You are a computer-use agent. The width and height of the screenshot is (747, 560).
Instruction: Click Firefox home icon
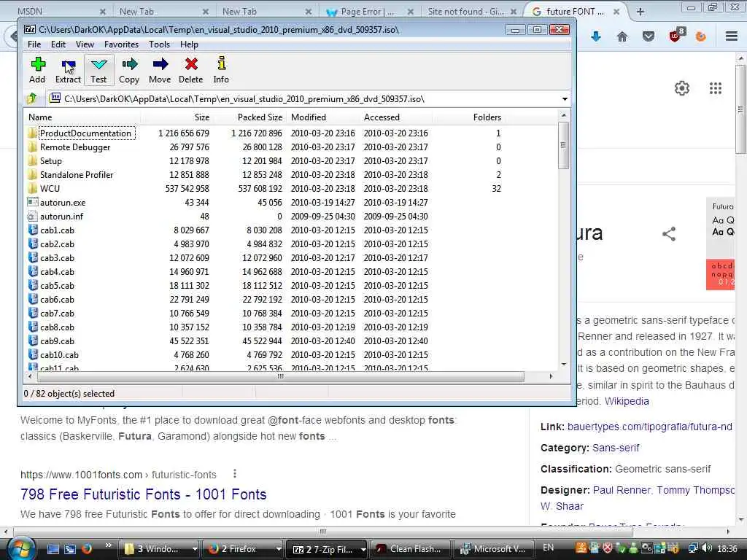point(622,36)
